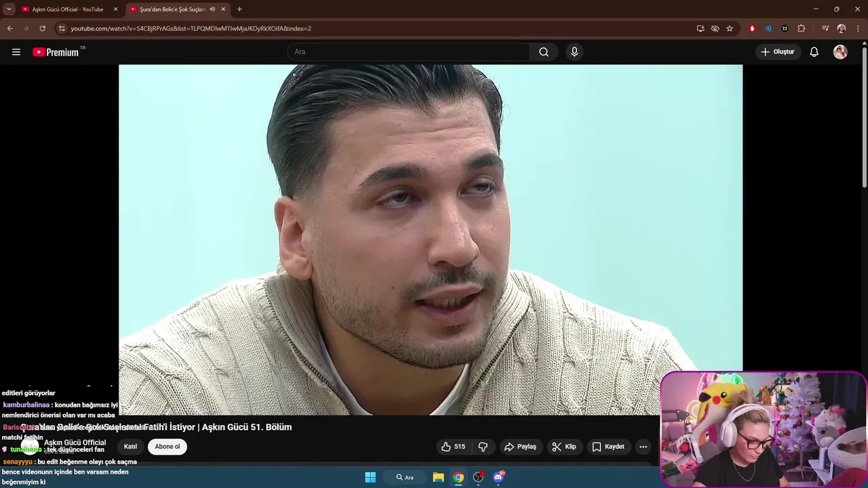
Task: Focus the YouTube 'Ara' search box
Action: tap(408, 52)
